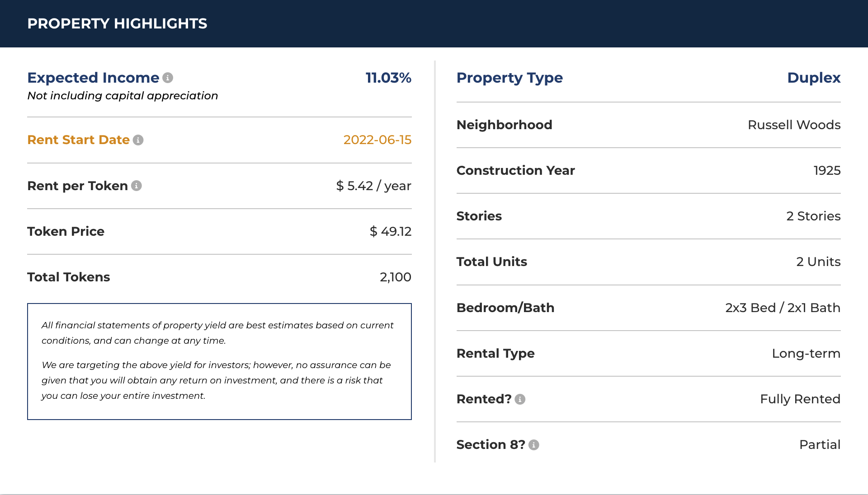
Task: Click the info icon beside Expected Income
Action: (168, 78)
